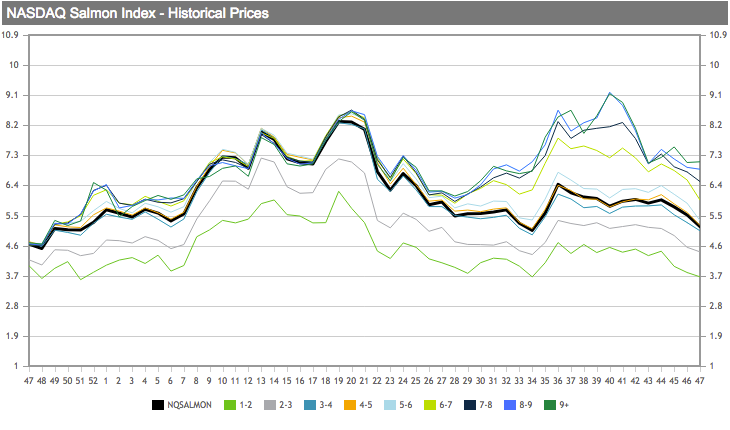Click the 6-7 lime legend swatch
Image resolution: width=730 pixels, height=430 pixels.
pos(430,405)
